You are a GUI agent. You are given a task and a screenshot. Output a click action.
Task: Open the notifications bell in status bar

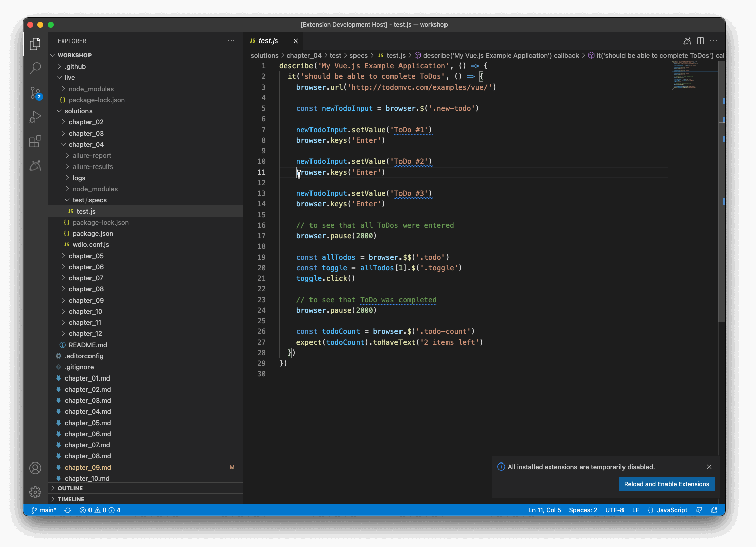[x=714, y=510]
